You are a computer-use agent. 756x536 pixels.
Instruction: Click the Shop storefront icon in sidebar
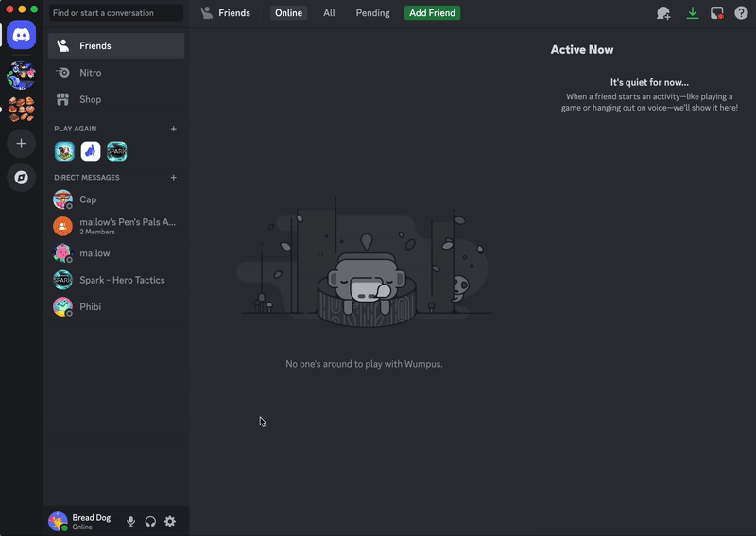coord(62,99)
